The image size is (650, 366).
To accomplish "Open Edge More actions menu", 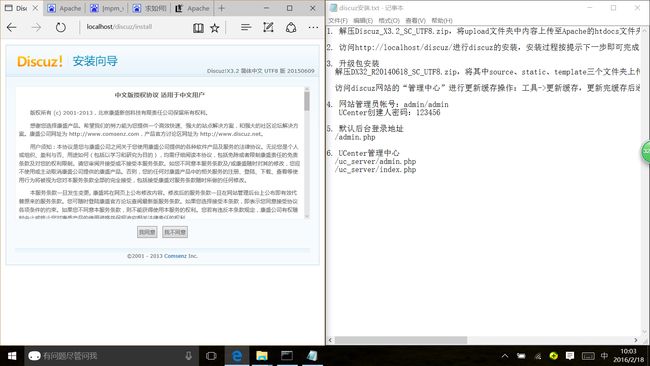I will [x=313, y=27].
